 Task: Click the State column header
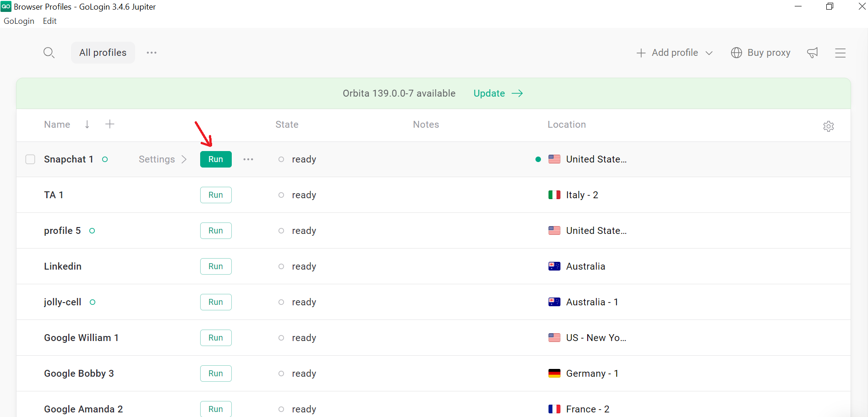pos(287,125)
